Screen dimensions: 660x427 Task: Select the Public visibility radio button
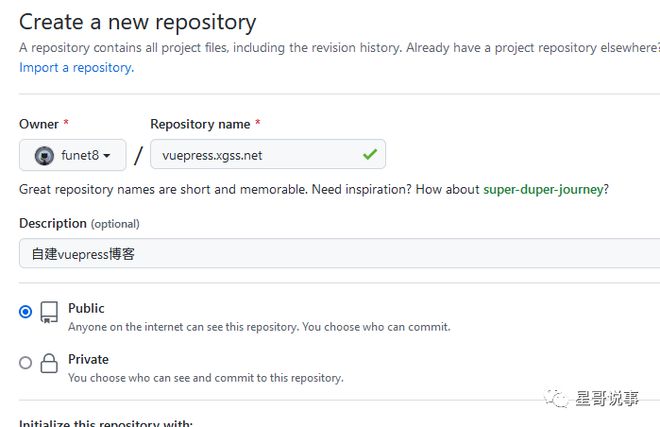[x=26, y=312]
